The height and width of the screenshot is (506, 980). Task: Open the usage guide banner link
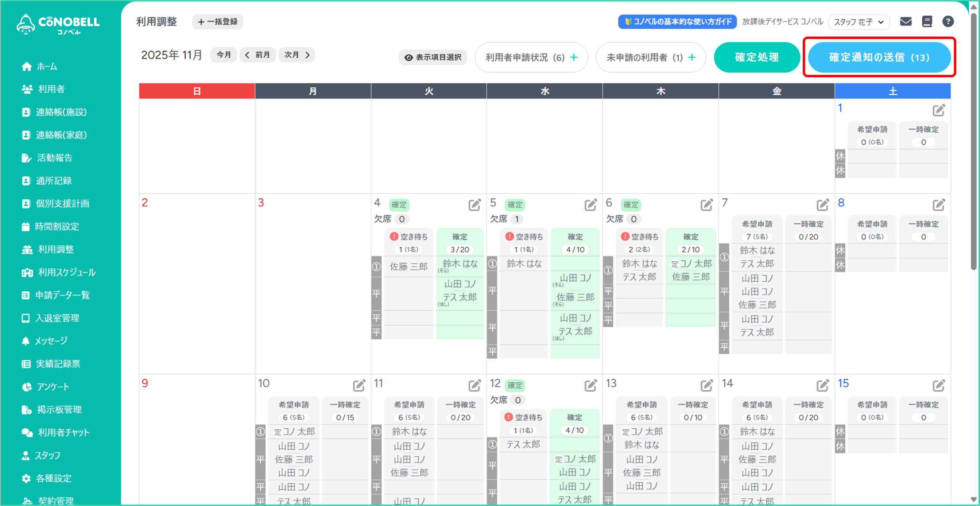[677, 22]
